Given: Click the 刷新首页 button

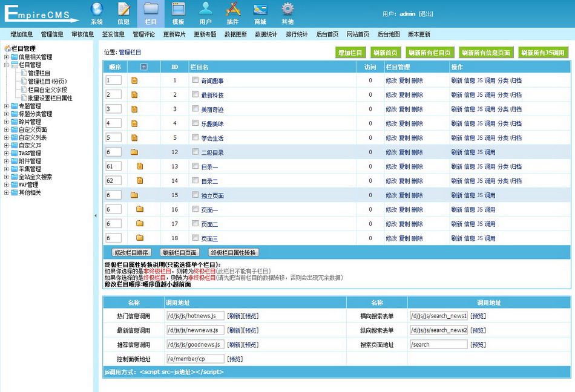Looking at the screenshot, I should [386, 53].
